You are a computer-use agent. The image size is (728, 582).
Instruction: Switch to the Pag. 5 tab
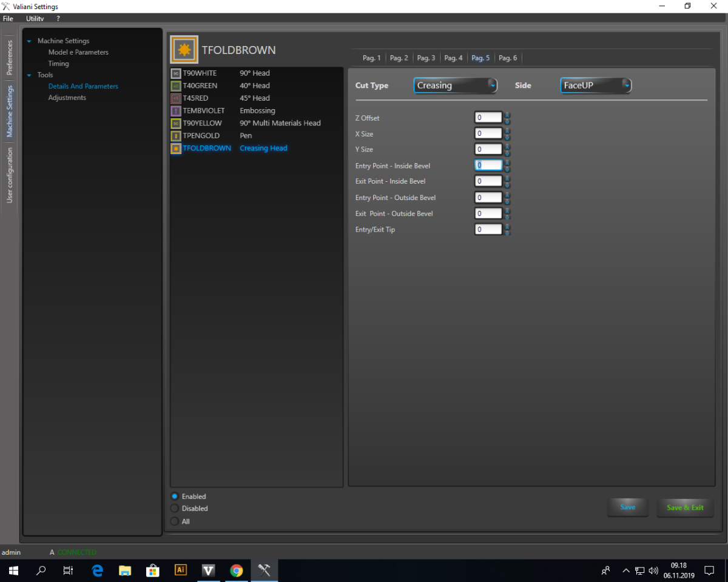coord(480,58)
